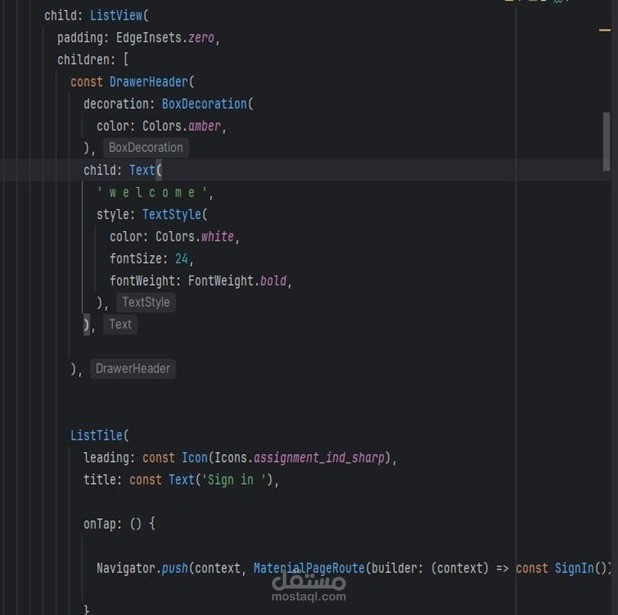This screenshot has width=618, height=615.
Task: Click the yellow warning stripe marker
Action: click(604, 30)
